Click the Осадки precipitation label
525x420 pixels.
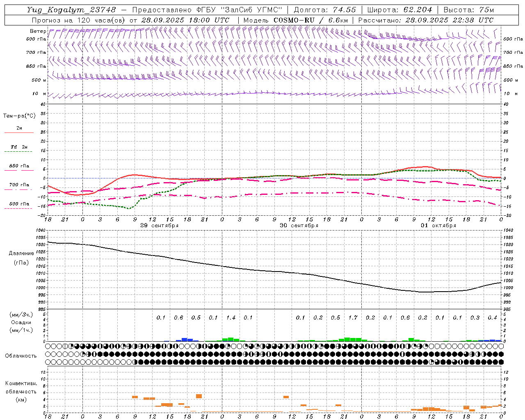coord(21,322)
